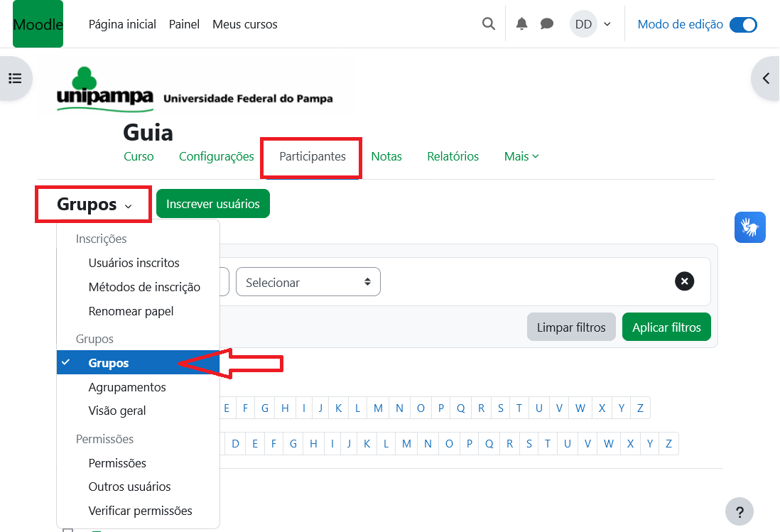This screenshot has height=532, width=780.
Task: Filter by letter Z in first row
Action: click(640, 408)
